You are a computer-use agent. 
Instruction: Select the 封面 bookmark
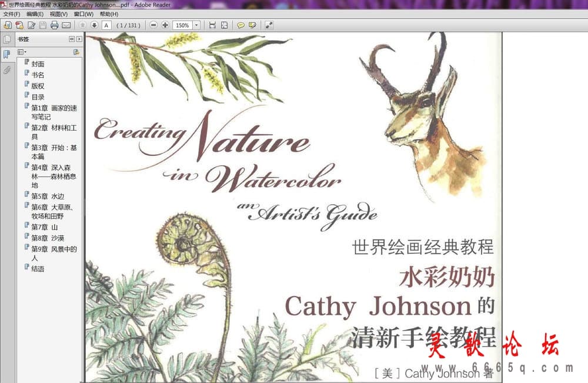pyautogui.click(x=38, y=64)
